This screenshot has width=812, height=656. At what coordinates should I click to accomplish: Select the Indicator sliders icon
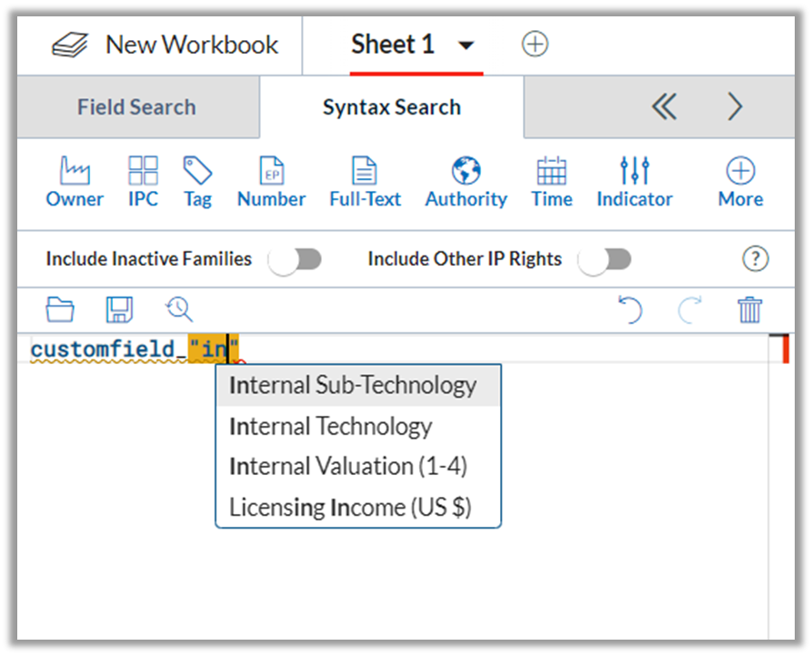(x=635, y=170)
